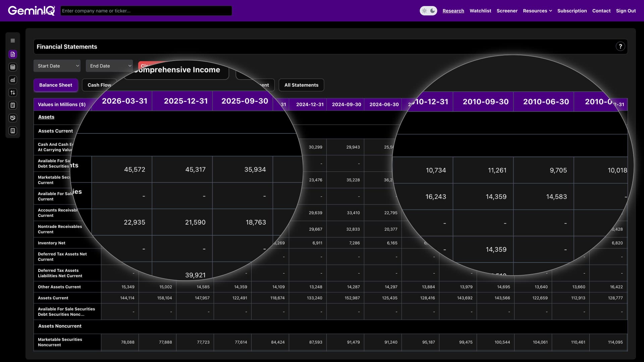This screenshot has height=362, width=644.
Task: Select Available For Sale Securities Debt Securities Nonc... label
Action: [x=66, y=312]
